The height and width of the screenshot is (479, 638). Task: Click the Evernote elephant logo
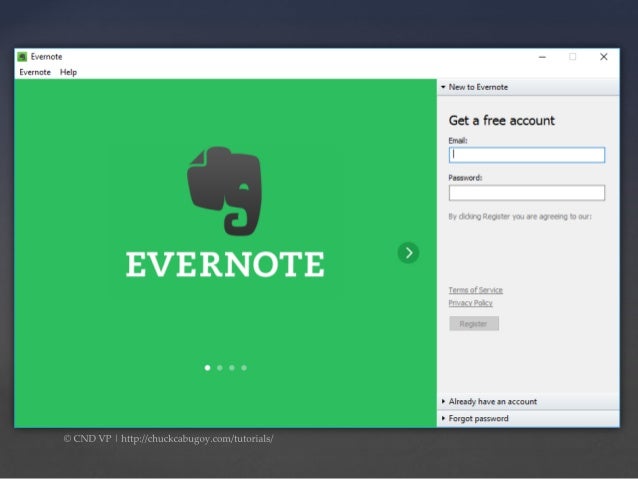click(224, 191)
